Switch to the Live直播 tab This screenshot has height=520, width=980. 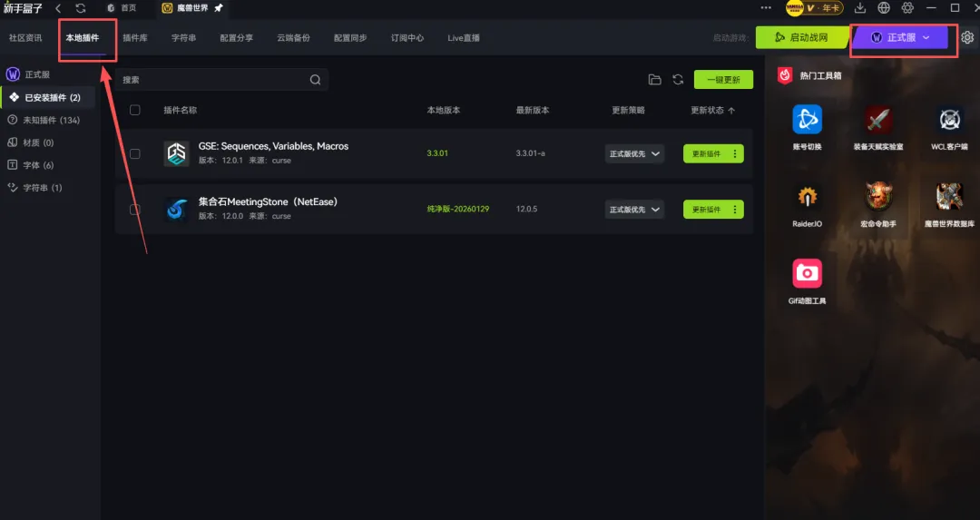pos(464,37)
